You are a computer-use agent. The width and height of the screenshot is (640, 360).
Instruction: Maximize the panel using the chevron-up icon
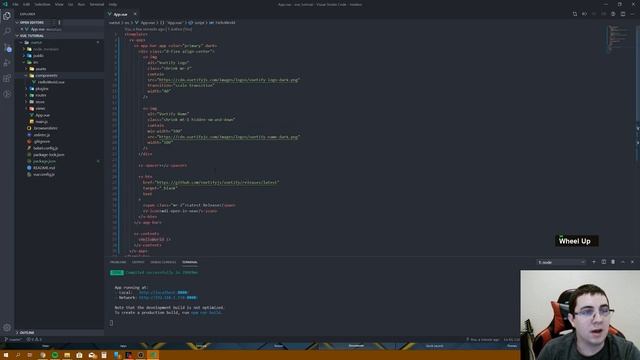623,262
